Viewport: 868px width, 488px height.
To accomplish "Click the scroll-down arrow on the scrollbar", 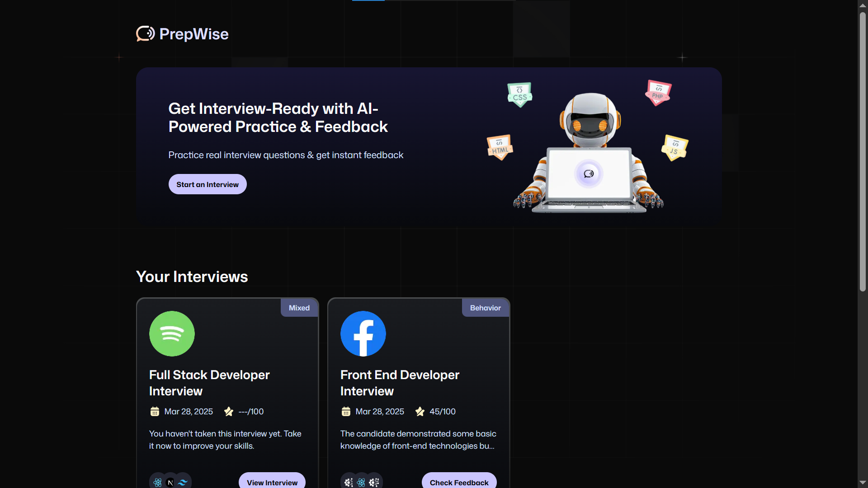I will point(863,483).
